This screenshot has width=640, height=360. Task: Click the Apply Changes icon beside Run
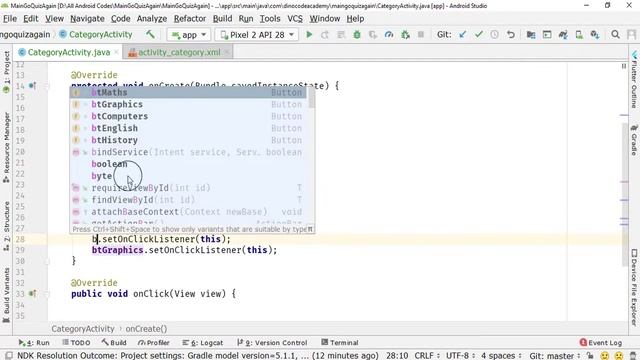(325, 35)
